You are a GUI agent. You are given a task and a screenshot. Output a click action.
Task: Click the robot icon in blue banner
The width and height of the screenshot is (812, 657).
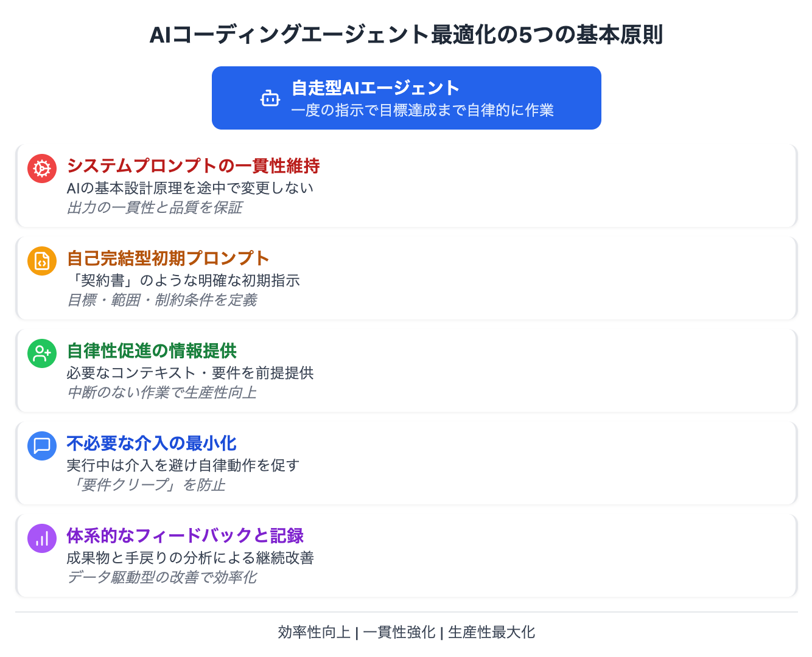pyautogui.click(x=270, y=98)
